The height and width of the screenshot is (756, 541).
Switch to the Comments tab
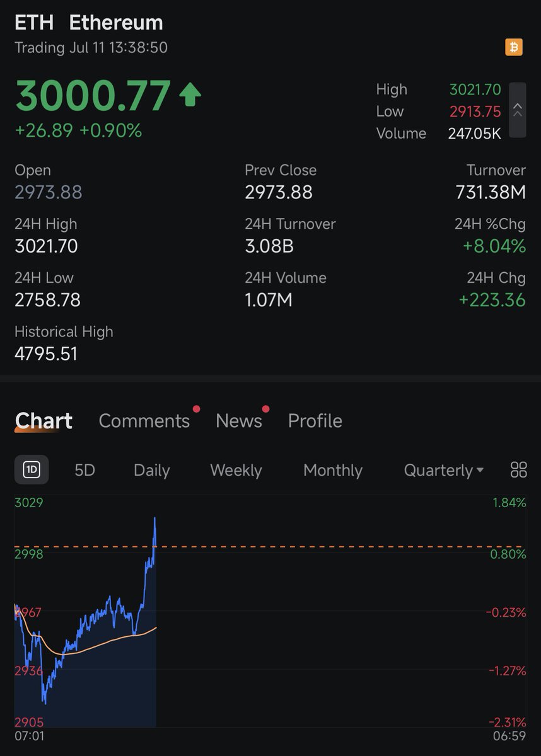click(x=144, y=421)
